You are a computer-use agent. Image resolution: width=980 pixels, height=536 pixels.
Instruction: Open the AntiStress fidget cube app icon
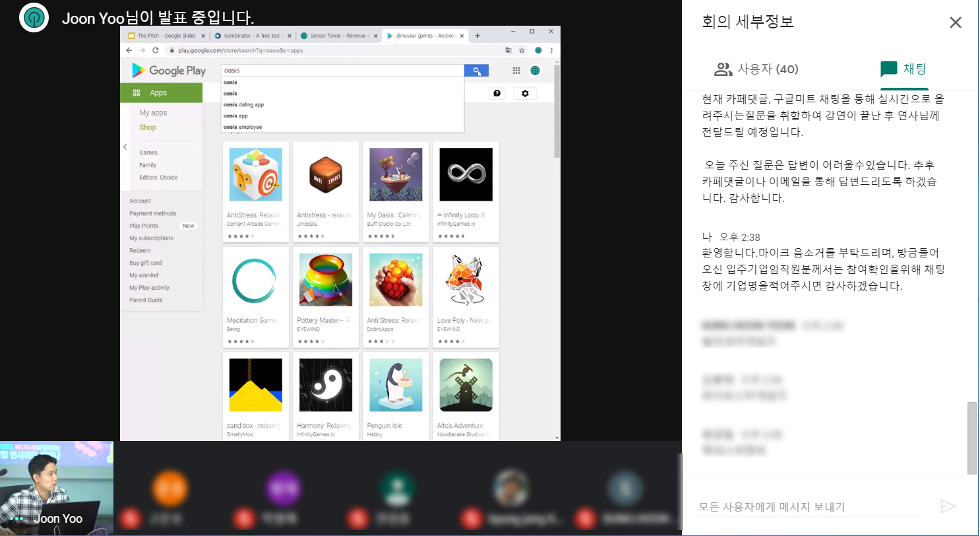pyautogui.click(x=255, y=174)
